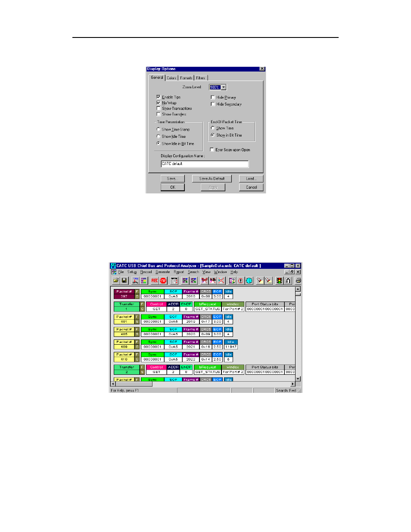Click the trace horizontal scrollbar right arrow

click(x=293, y=384)
